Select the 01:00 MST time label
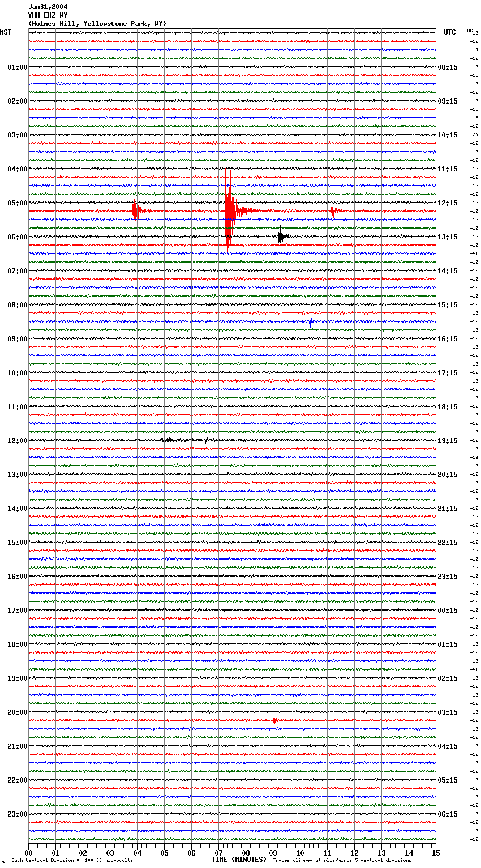 [x=18, y=67]
